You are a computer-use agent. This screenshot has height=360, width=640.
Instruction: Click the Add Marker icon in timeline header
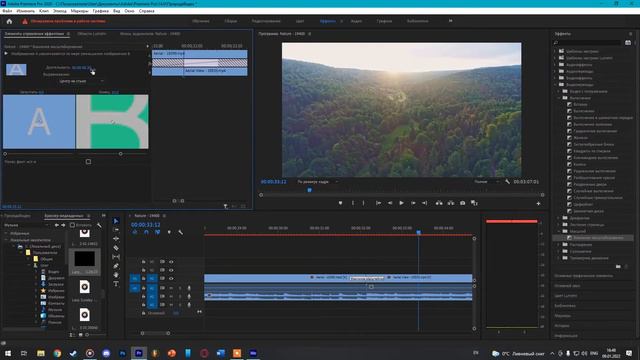tap(169, 232)
